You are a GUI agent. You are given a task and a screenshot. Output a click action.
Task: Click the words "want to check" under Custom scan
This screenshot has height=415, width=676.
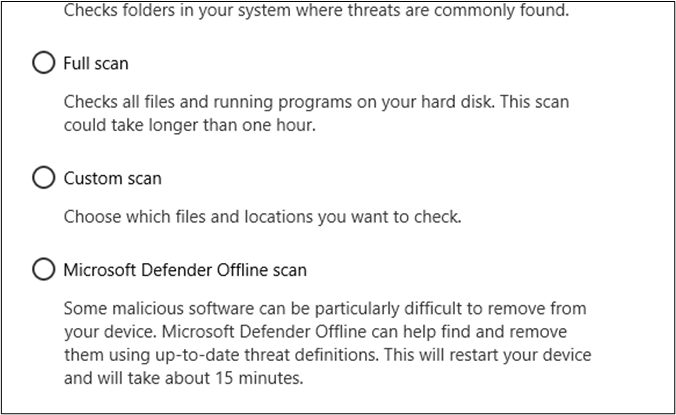(x=413, y=216)
